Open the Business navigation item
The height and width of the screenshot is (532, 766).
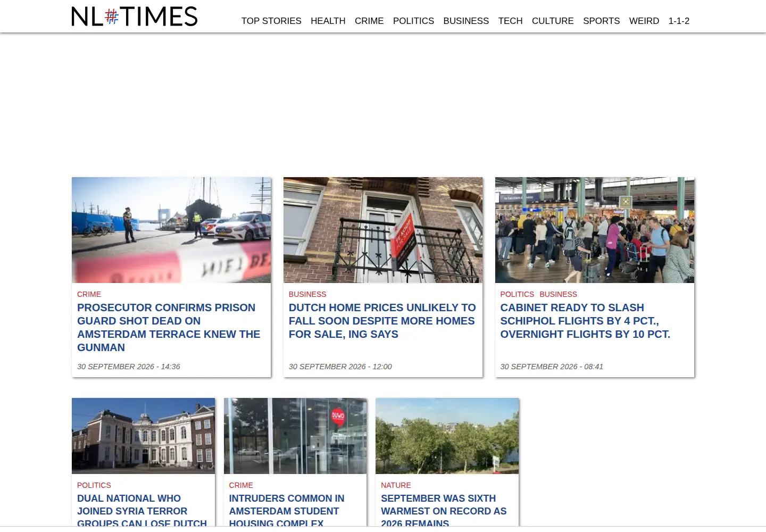point(466,21)
